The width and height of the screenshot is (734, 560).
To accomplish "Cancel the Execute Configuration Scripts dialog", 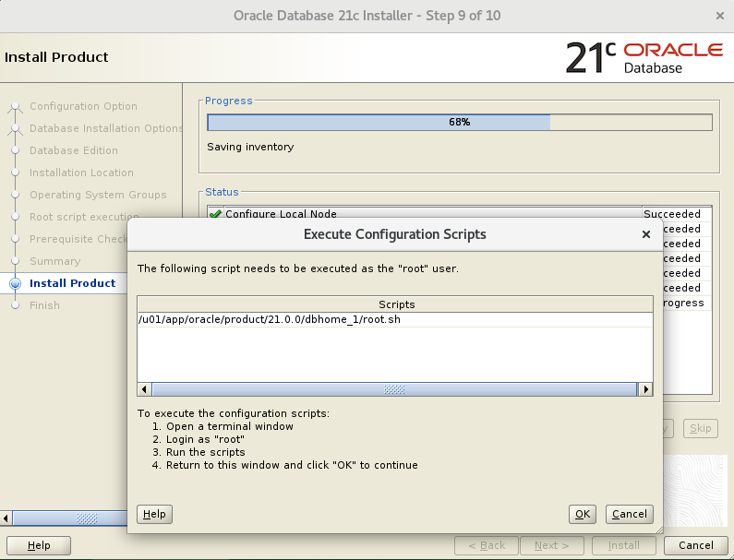I will click(x=629, y=514).
